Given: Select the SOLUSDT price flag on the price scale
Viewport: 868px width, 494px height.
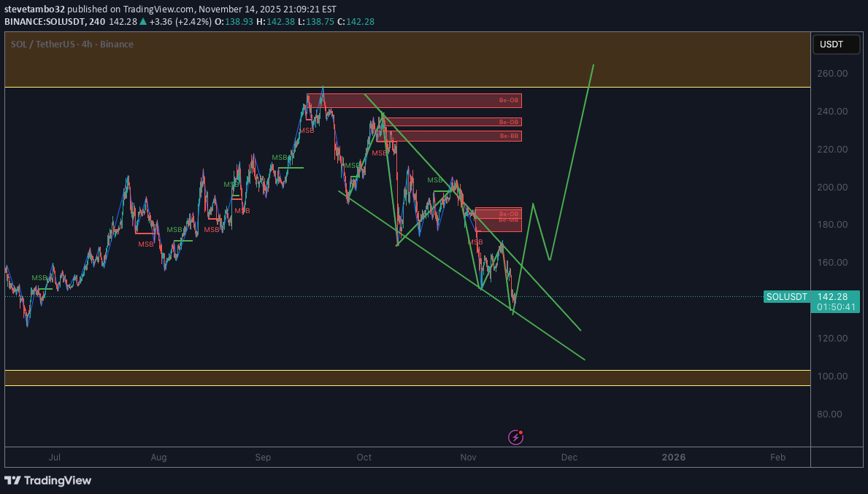Looking at the screenshot, I should [786, 296].
